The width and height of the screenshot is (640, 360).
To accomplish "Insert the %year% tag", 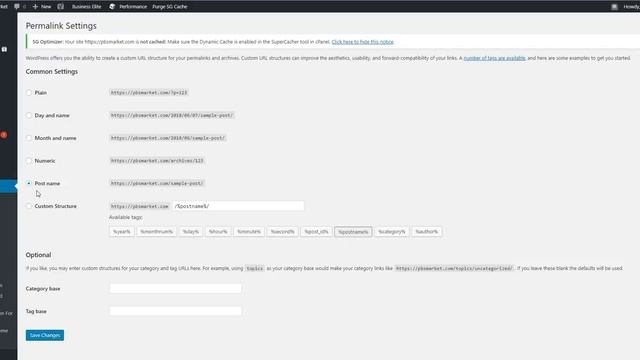I will tap(122, 231).
